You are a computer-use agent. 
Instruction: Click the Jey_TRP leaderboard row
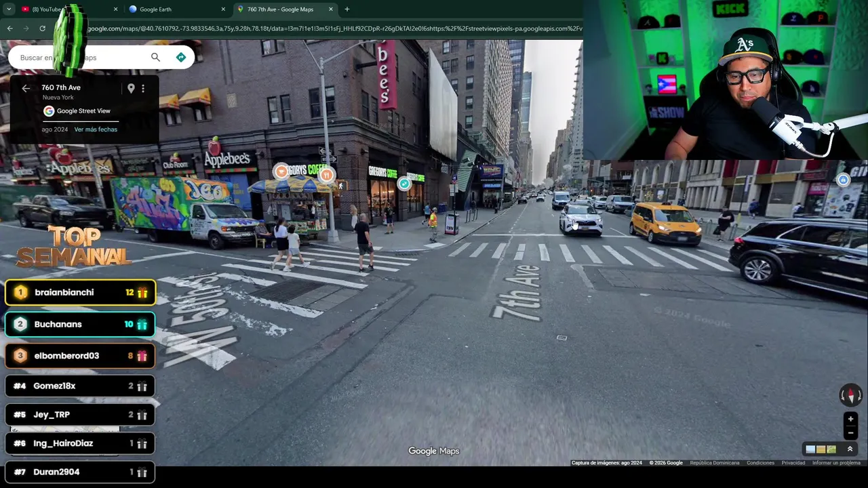tap(80, 415)
